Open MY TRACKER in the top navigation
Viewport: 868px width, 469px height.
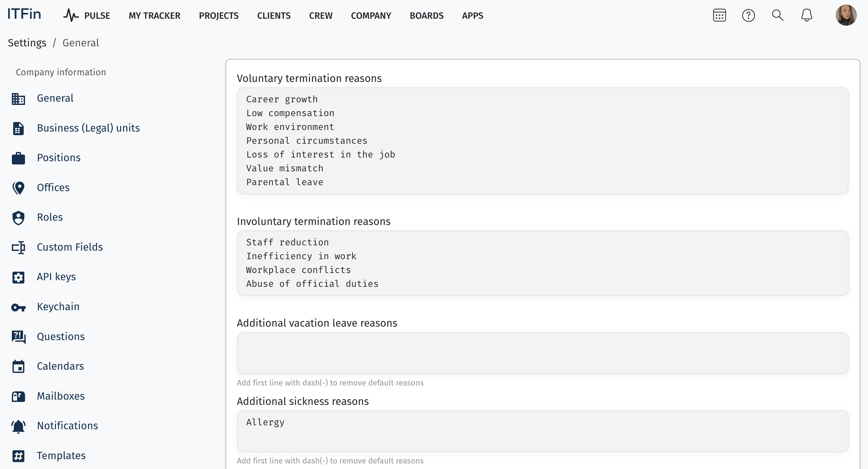point(154,15)
